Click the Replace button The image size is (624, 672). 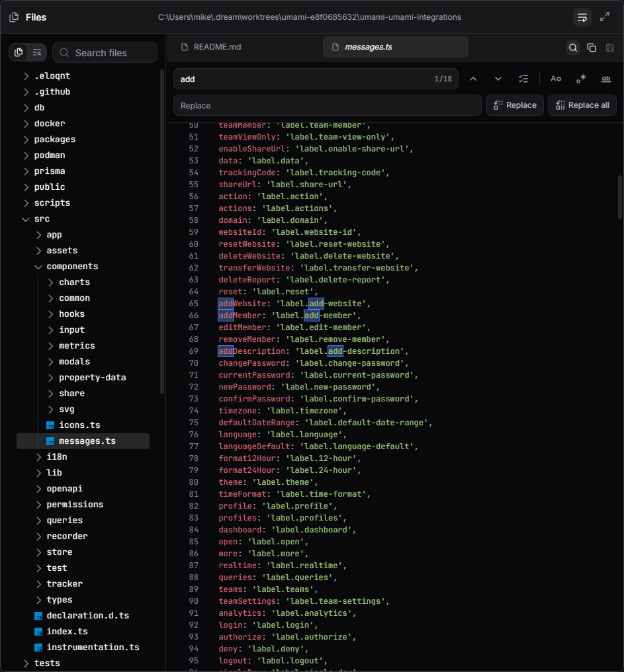click(x=515, y=105)
